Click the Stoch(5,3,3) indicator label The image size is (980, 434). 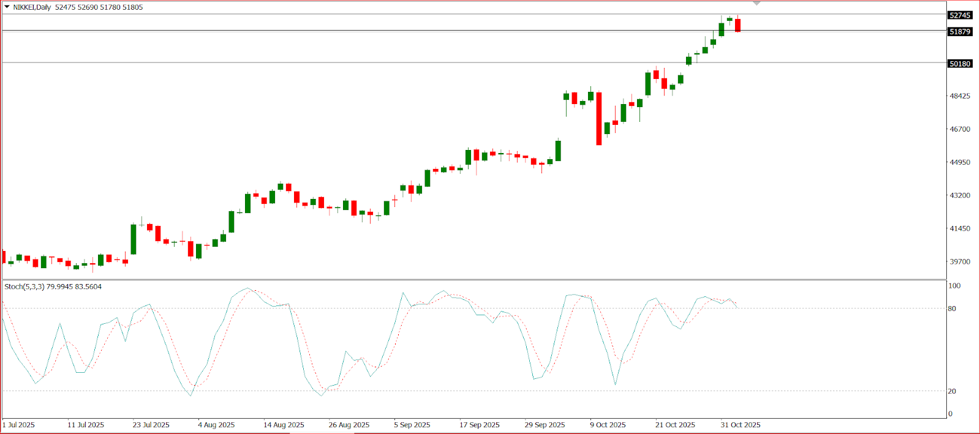pos(24,286)
